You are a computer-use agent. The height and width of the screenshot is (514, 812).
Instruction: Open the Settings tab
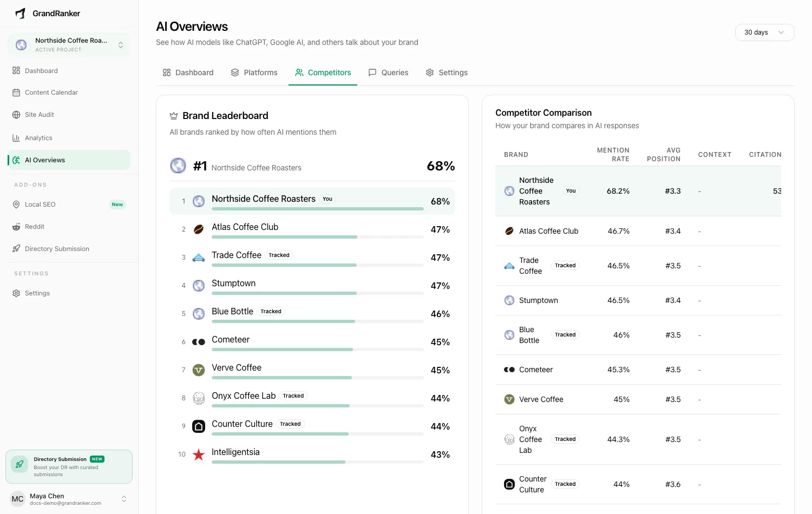coord(447,73)
